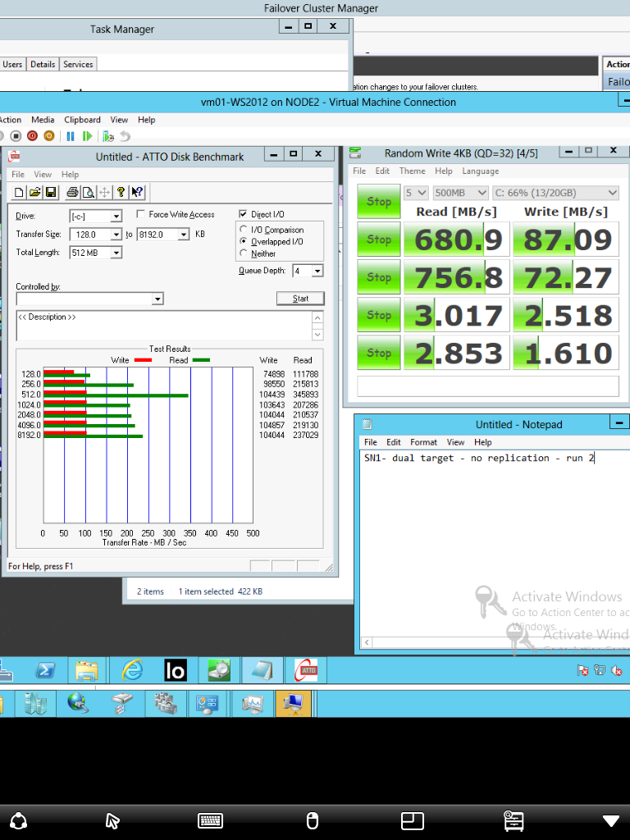Image resolution: width=630 pixels, height=840 pixels.
Task: Click the mouse icon in bottom bar
Action: (x=313, y=820)
